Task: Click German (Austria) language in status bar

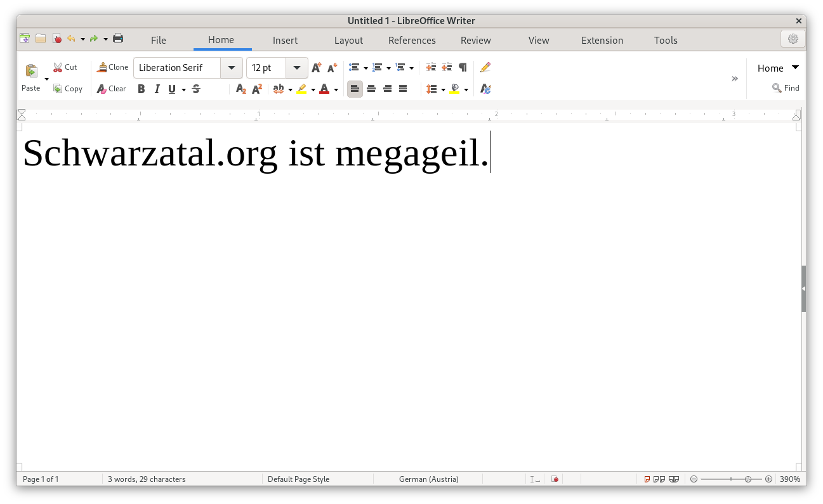Action: pyautogui.click(x=428, y=479)
